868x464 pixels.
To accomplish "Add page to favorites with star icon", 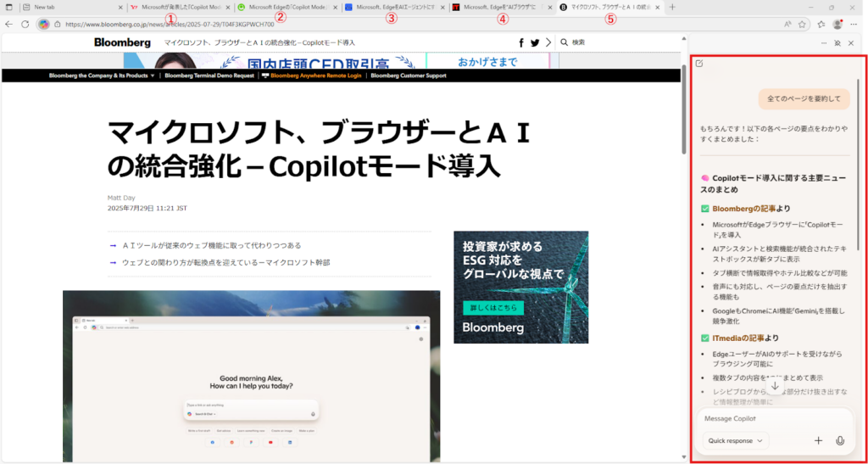I will (802, 25).
